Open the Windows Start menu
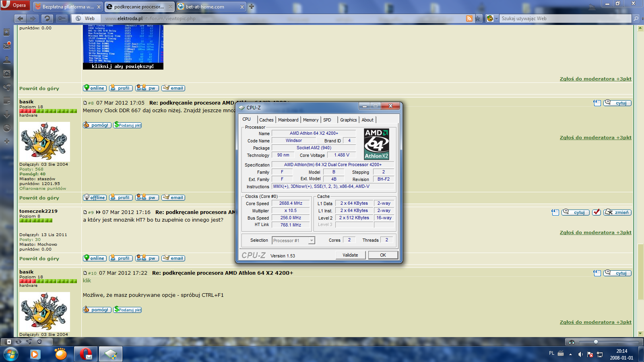The width and height of the screenshot is (644, 362). point(10,354)
